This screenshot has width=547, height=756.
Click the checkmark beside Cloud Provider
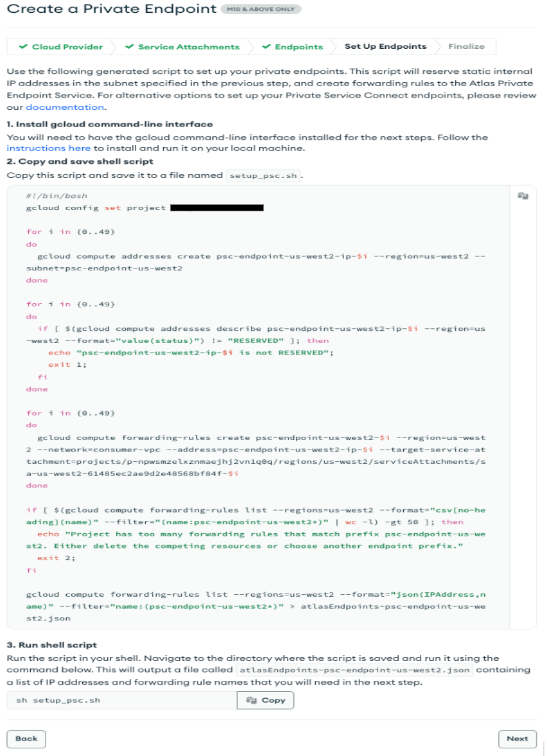click(x=24, y=47)
